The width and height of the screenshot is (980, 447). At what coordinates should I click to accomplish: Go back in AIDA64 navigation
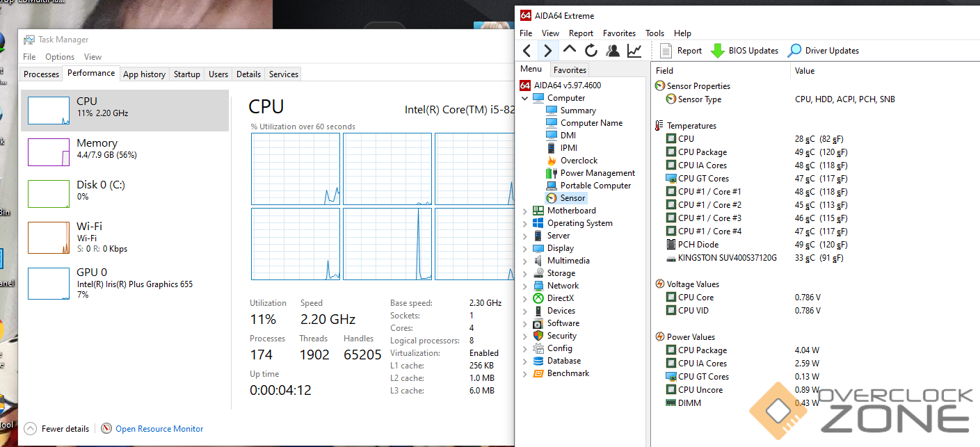point(527,50)
